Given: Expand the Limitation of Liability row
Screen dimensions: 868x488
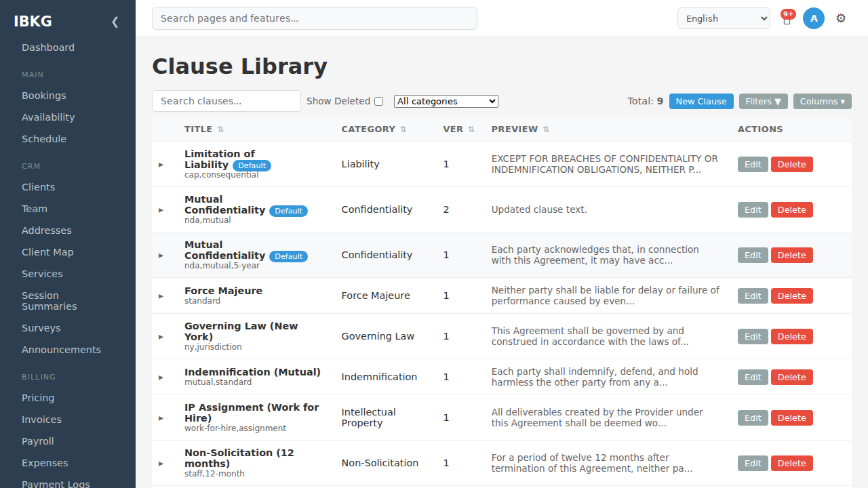Looking at the screenshot, I should pos(161,165).
